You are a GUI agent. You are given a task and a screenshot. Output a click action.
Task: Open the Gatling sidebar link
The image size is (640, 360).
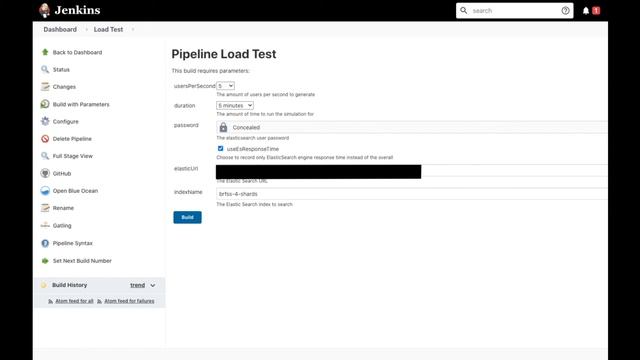[x=62, y=225]
